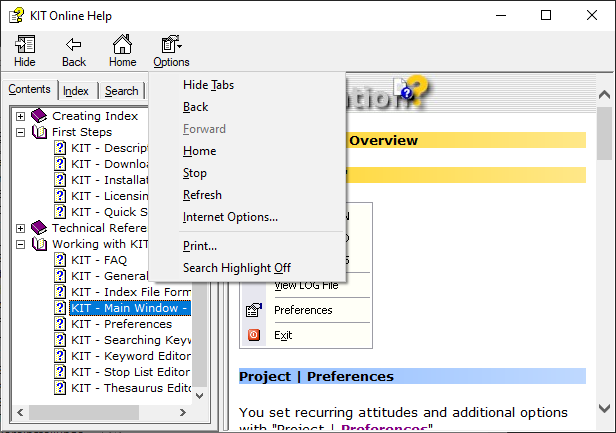Expand the Technical Reference tree node
Image resolution: width=616 pixels, height=433 pixels.
pyautogui.click(x=21, y=228)
